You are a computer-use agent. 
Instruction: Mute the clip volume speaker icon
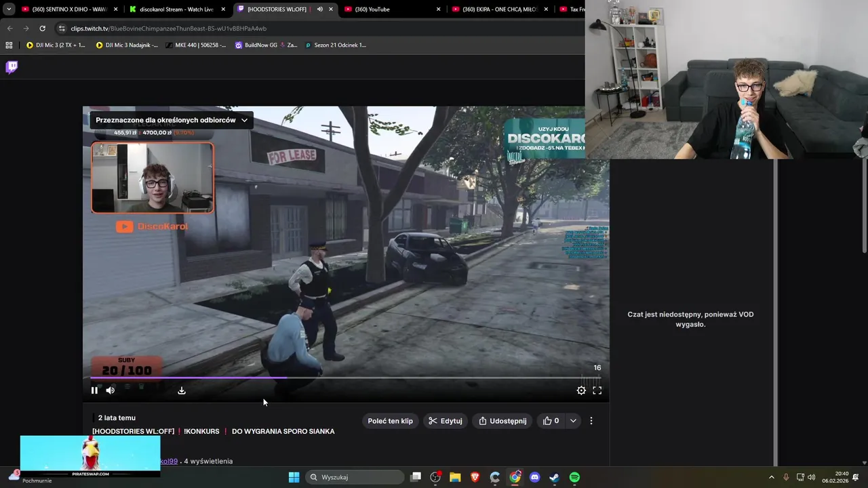tap(111, 390)
